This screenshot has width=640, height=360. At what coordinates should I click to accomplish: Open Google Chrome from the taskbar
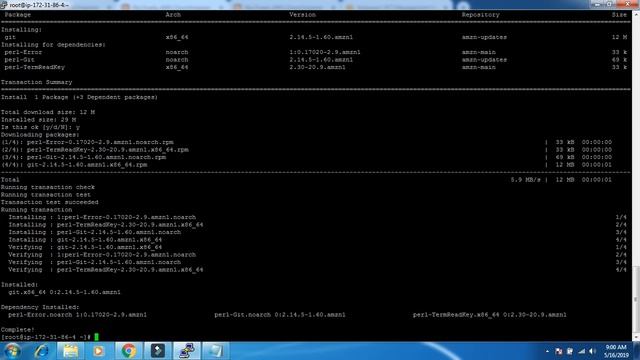[128, 351]
